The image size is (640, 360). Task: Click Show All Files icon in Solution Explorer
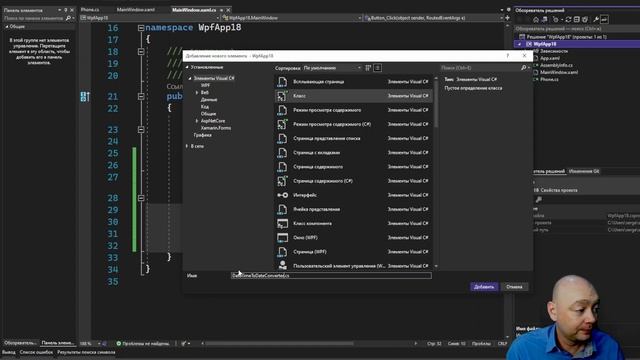pos(585,19)
